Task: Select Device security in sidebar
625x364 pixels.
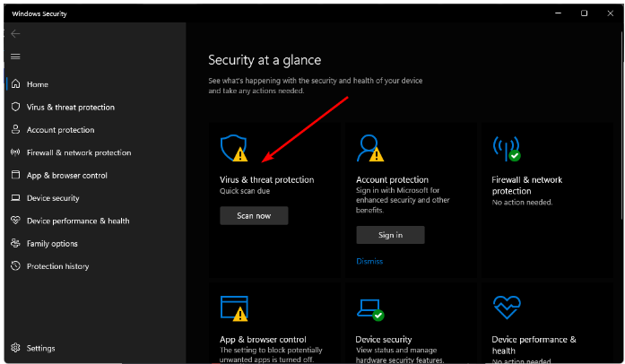Action: 53,198
